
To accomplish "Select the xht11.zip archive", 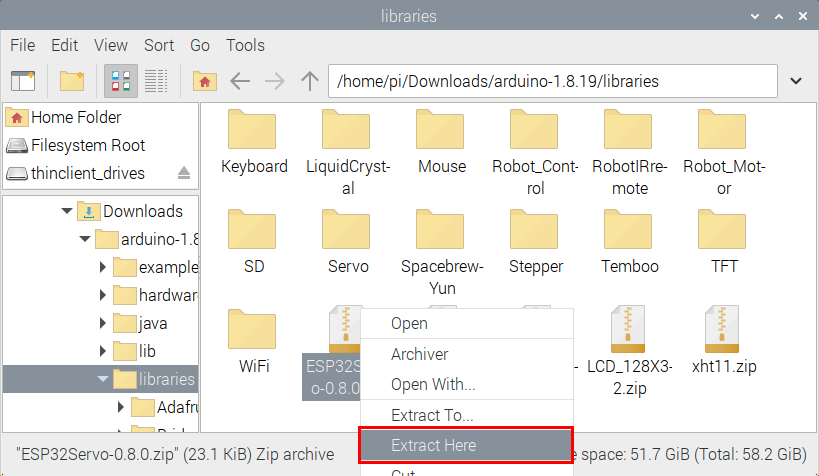I will (724, 341).
